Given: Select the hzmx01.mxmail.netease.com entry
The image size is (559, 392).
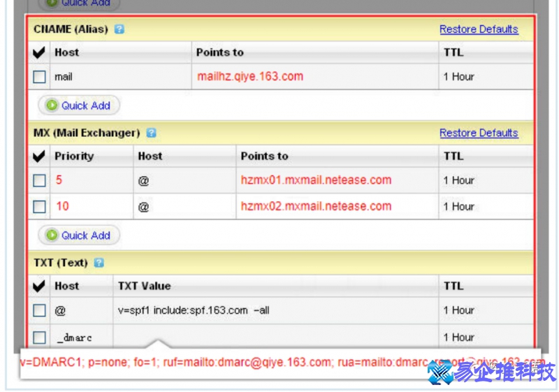Looking at the screenshot, I should click(x=316, y=180).
